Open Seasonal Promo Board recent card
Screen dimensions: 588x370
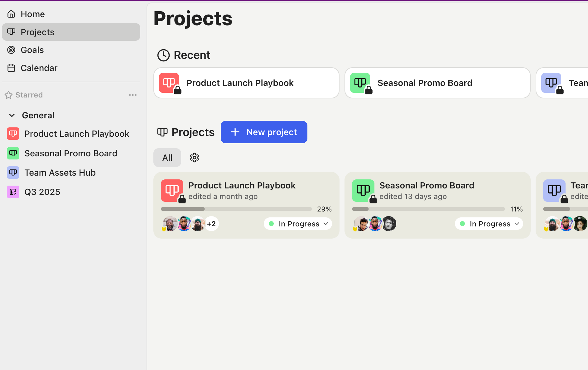437,83
